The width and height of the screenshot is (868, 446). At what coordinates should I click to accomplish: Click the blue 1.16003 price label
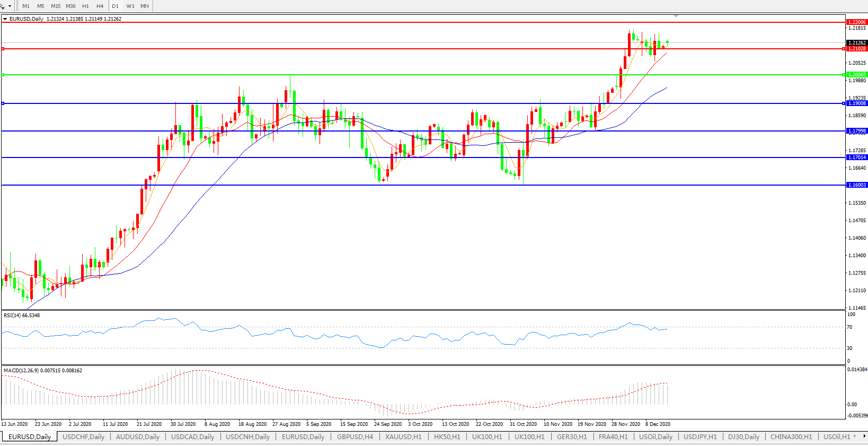click(857, 185)
